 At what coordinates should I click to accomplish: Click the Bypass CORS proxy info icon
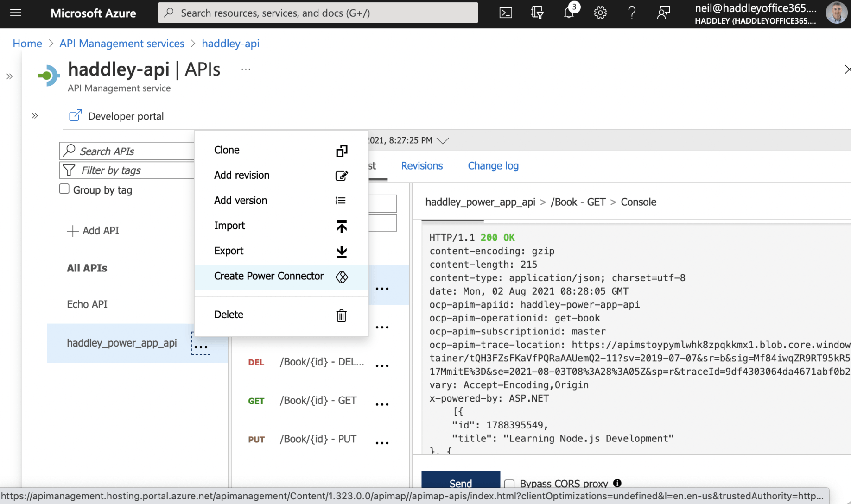(617, 483)
